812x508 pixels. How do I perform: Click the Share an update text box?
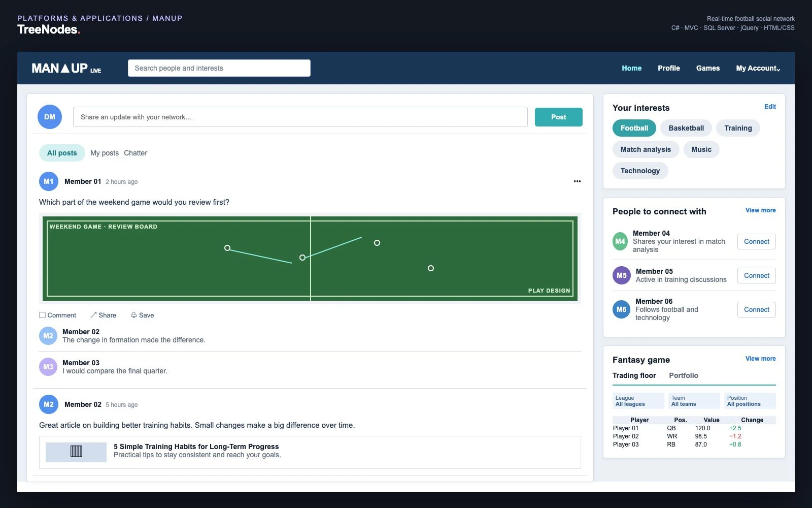[300, 117]
